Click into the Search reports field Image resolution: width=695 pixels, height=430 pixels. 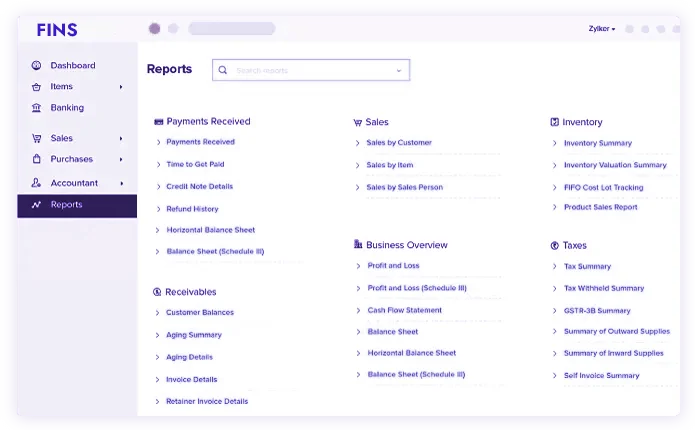coord(310,71)
